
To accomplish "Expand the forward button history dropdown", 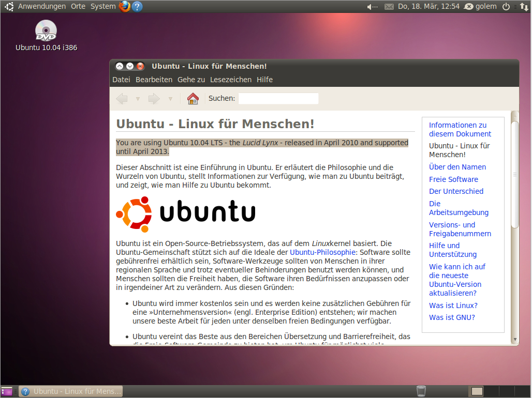I will click(x=170, y=98).
